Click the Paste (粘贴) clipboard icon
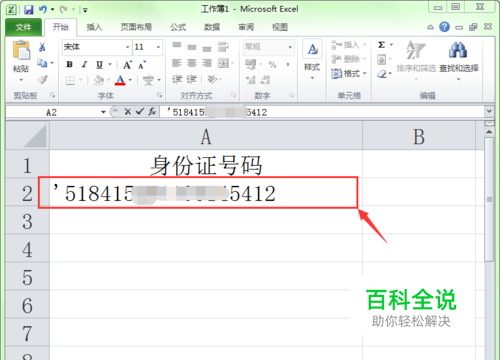The width and height of the screenshot is (500, 360). point(21,50)
